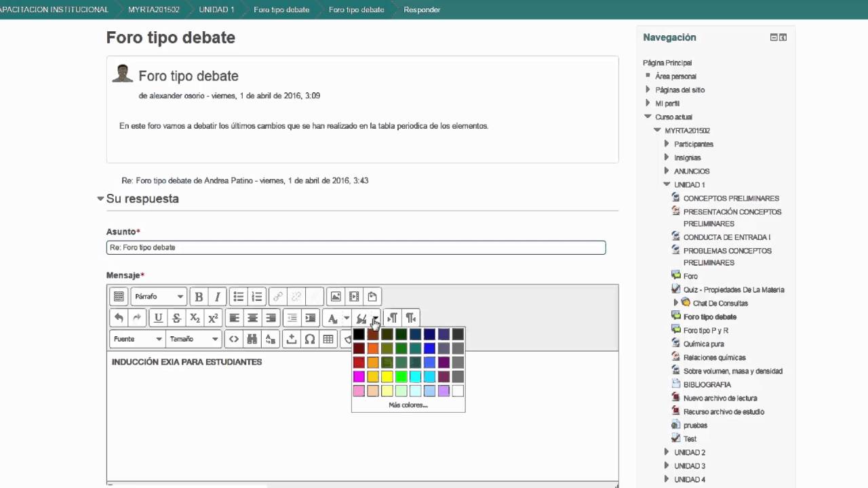Click the Asunto input field
Viewport: 868px width, 488px height.
pyautogui.click(x=355, y=247)
